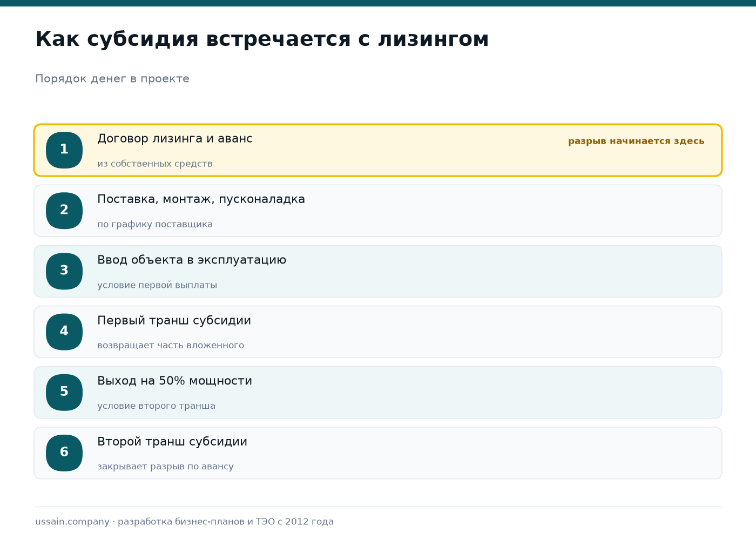Click 'по графику поставщика' caption
756x540 pixels.
coord(155,224)
